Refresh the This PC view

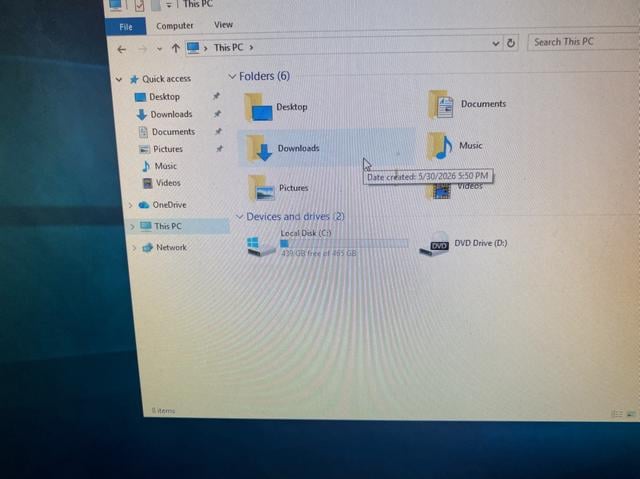click(x=511, y=43)
